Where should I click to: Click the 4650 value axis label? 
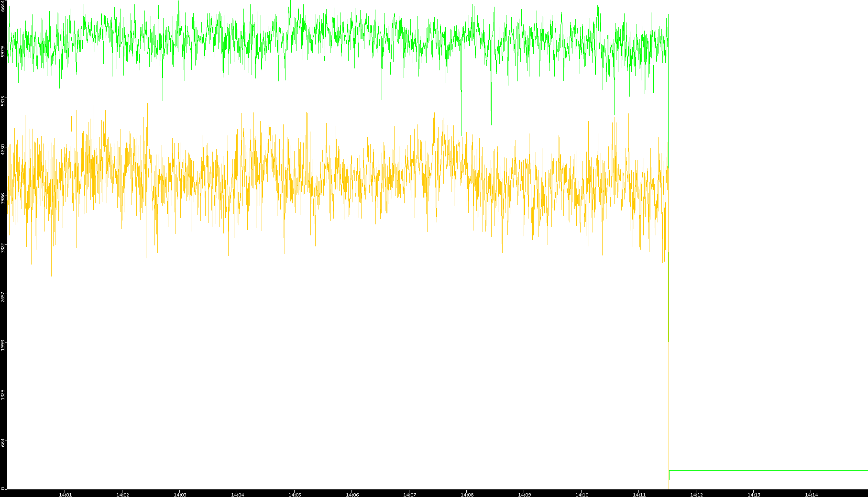pos(3,150)
